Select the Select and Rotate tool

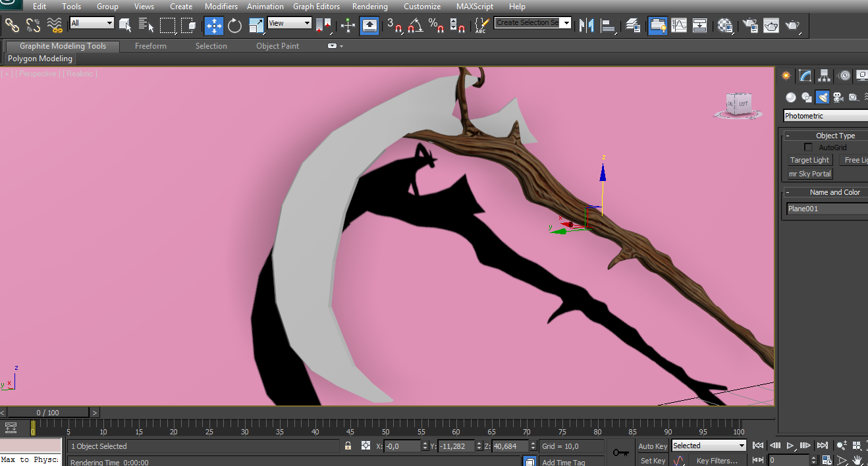235,26
